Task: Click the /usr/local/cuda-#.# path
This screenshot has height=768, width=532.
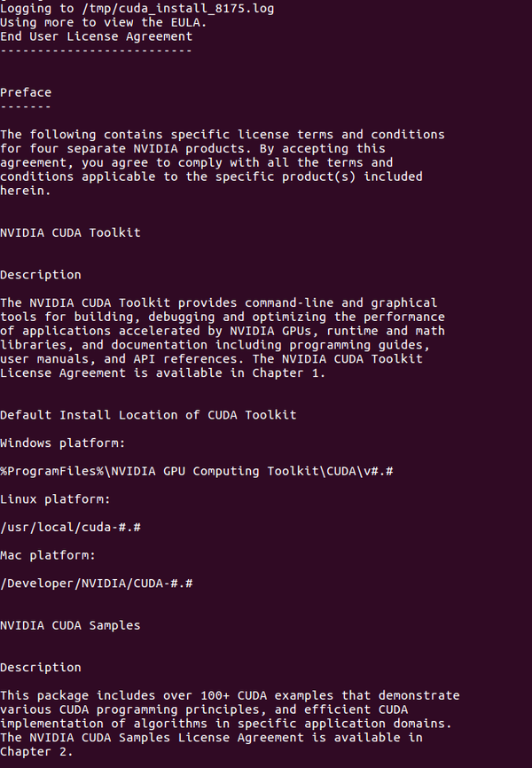Action: 71,527
